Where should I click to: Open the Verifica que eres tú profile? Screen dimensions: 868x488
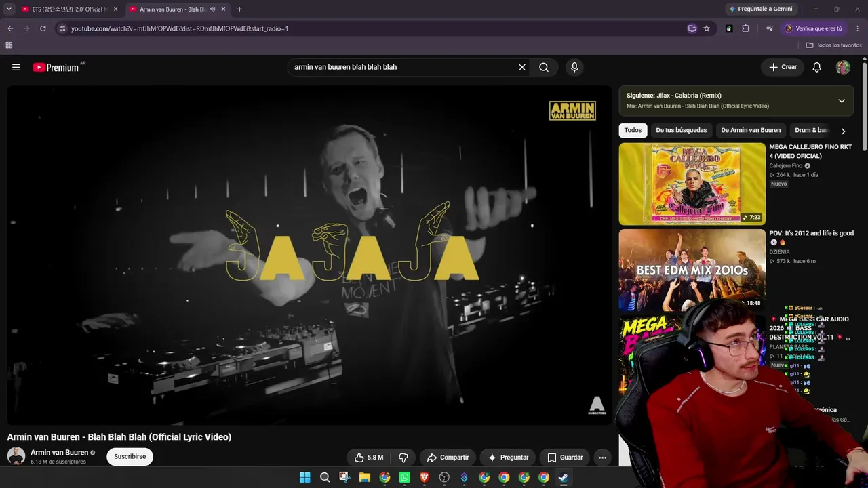coord(813,28)
